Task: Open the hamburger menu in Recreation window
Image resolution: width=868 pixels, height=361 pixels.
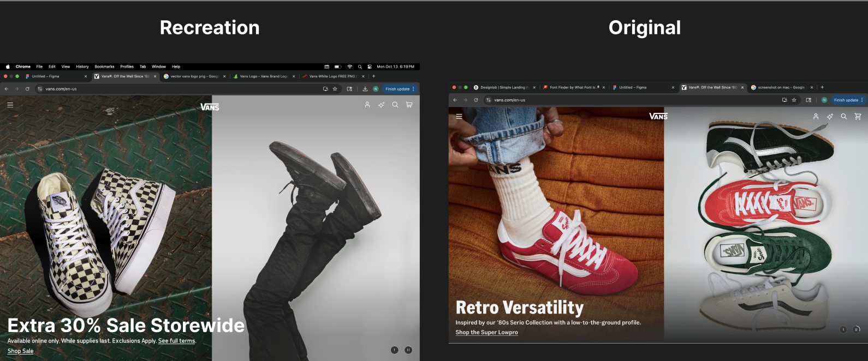Action: (10, 105)
